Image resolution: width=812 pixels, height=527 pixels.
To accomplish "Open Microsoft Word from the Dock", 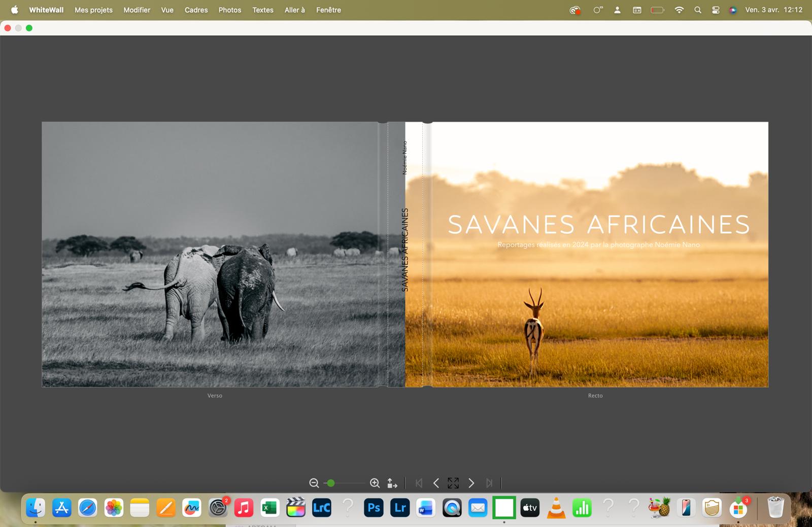I will (426, 507).
